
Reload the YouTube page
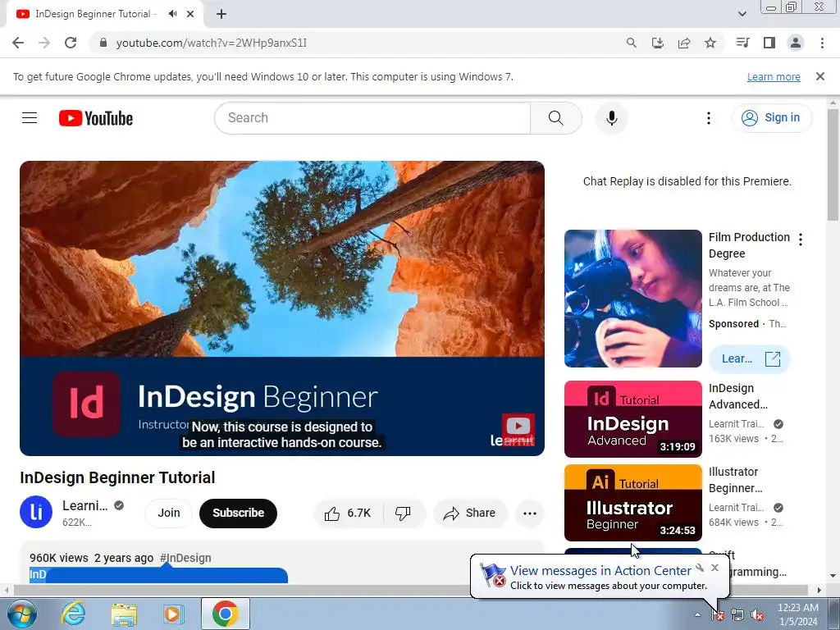tap(71, 43)
